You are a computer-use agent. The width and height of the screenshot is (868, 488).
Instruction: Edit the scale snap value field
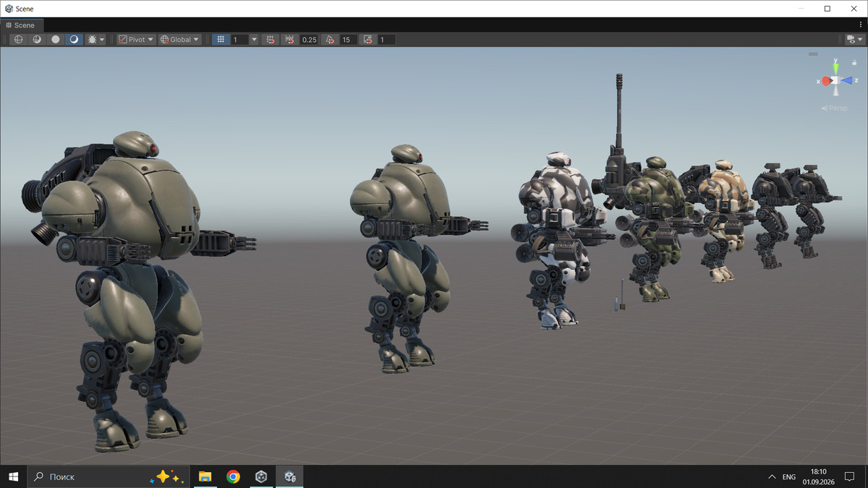coord(386,40)
